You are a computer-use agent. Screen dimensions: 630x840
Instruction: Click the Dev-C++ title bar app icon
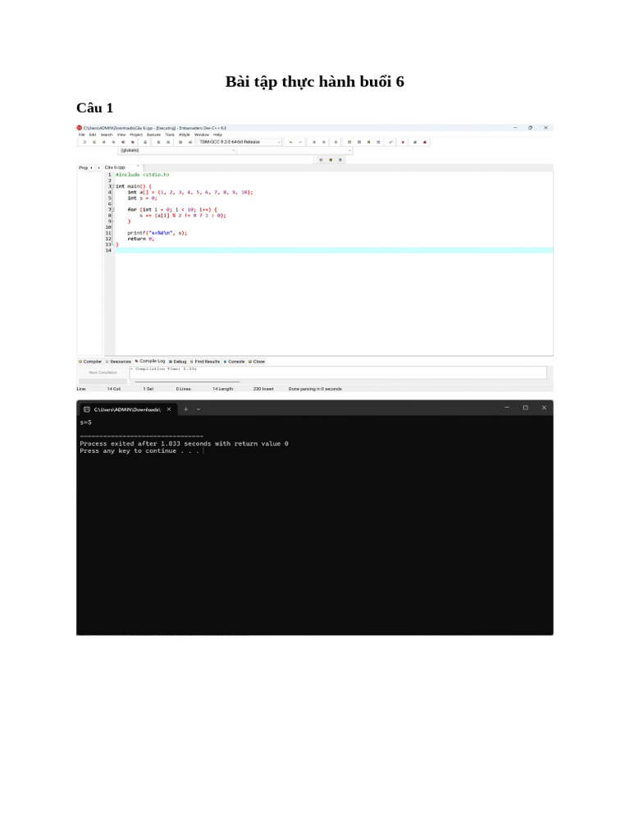click(x=80, y=128)
